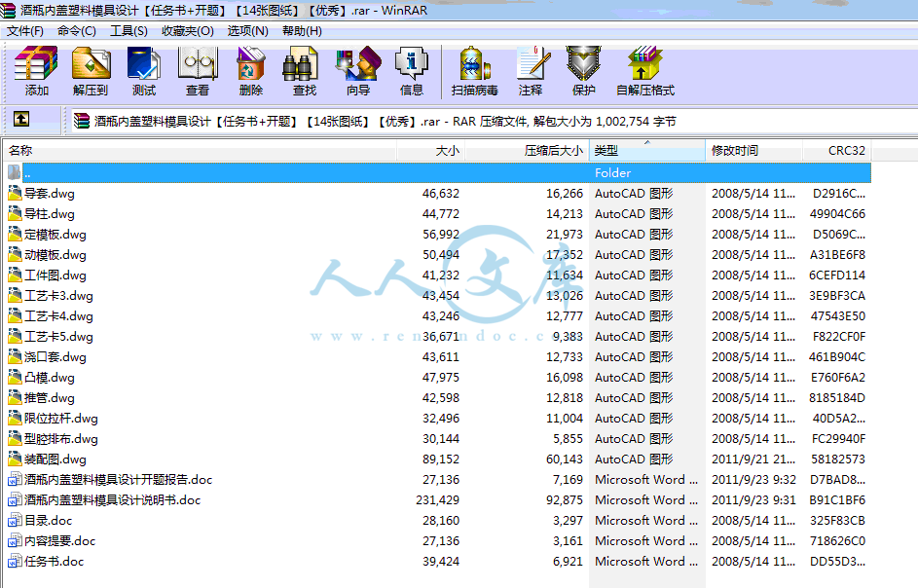Click the Word icon beside 任务书.doc
Viewport: 918px width, 588px height.
pyautogui.click(x=15, y=561)
